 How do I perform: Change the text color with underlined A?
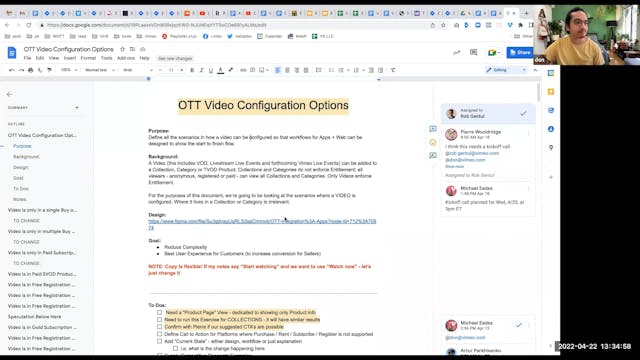[221, 70]
